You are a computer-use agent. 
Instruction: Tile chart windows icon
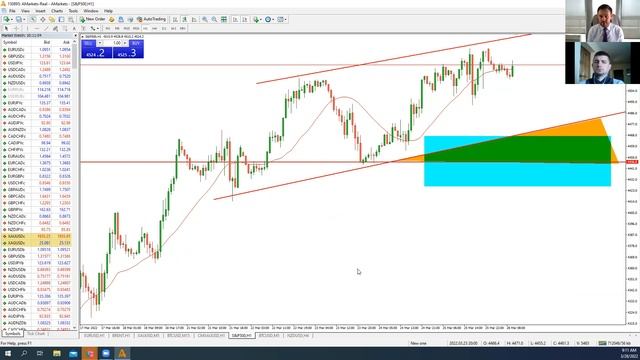[x=224, y=19]
